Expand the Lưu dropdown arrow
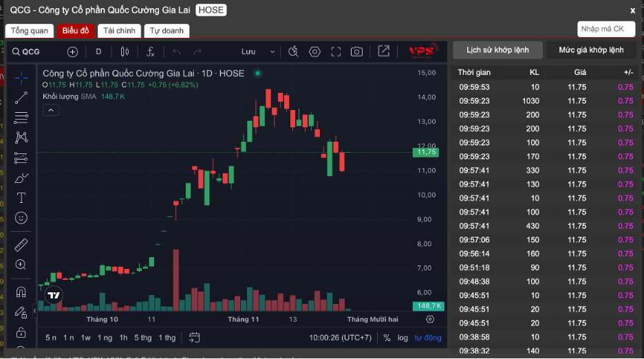 pos(272,52)
